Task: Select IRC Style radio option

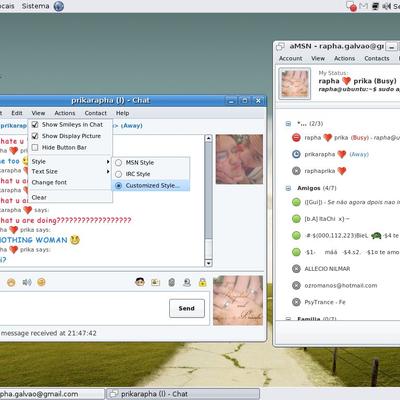Action: tap(118, 174)
